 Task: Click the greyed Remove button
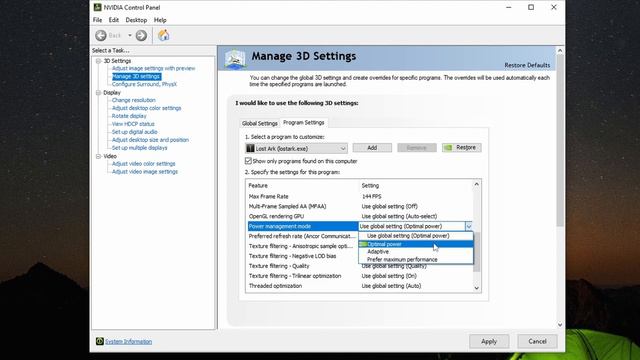[x=417, y=148]
